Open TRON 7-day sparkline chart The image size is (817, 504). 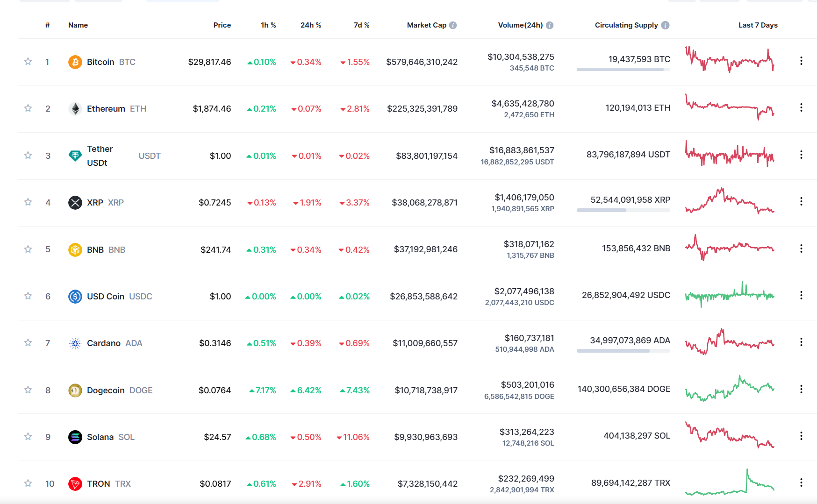point(730,482)
